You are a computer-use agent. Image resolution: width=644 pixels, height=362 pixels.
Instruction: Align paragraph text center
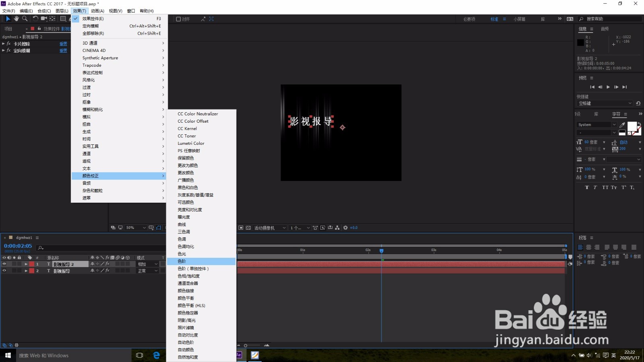click(588, 247)
